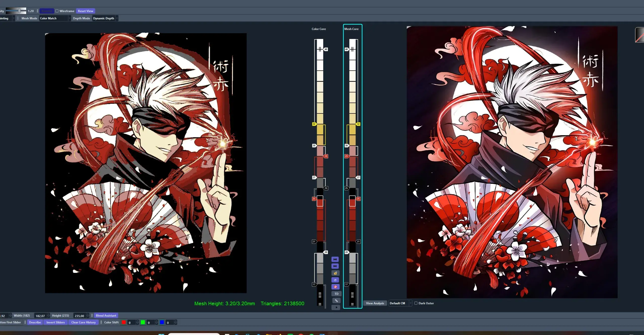Open the Blend Assistant
The height and width of the screenshot is (335, 644).
click(106, 316)
